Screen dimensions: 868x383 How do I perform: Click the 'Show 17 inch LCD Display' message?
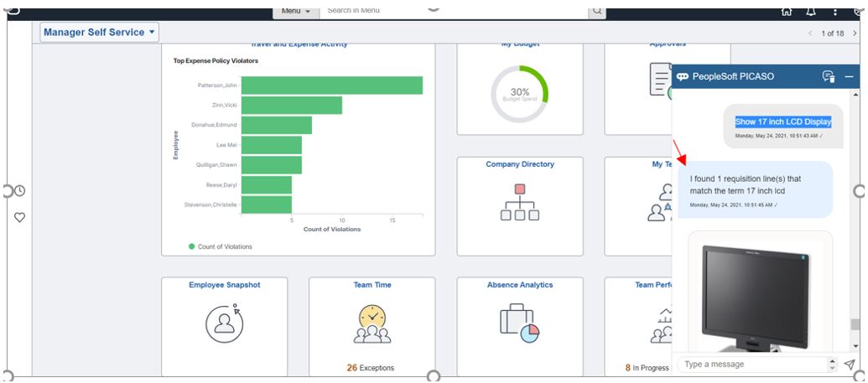(x=782, y=122)
